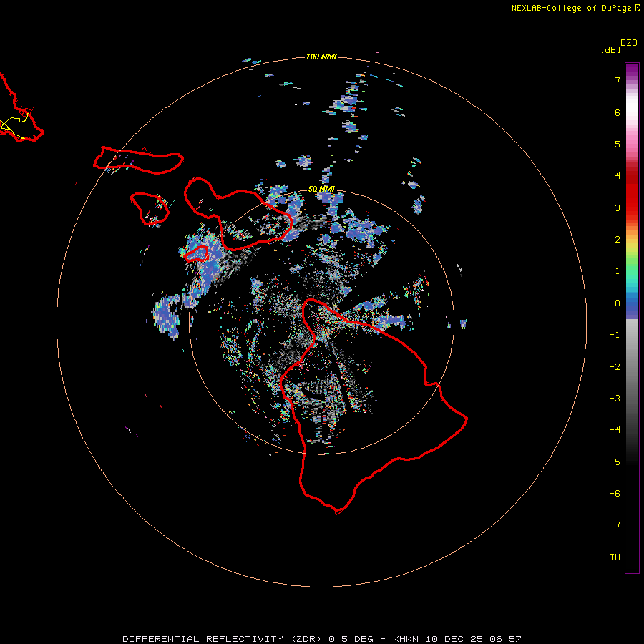Select the -5 dB tick label on scale

point(615,462)
